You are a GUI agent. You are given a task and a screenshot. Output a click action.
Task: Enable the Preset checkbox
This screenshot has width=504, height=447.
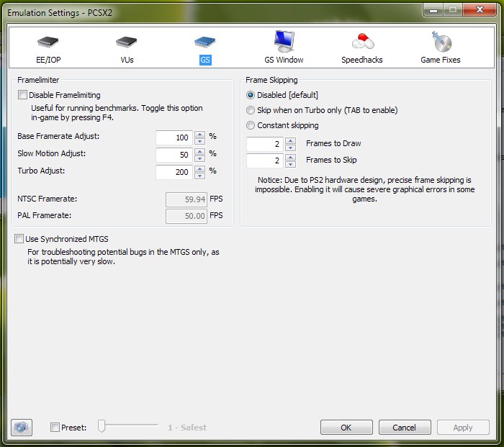[55, 428]
